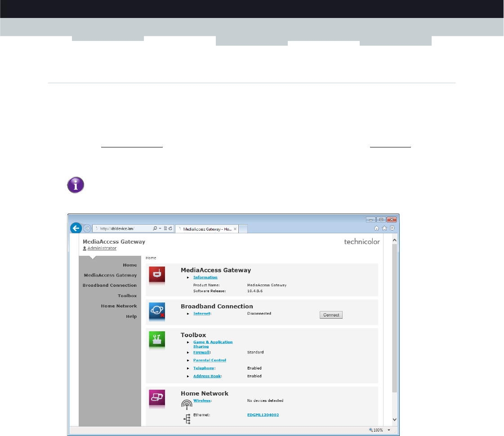Screen dimensions: 504x436
Task: Click the vertical scrollbar thumb
Action: pyautogui.click(x=395, y=318)
